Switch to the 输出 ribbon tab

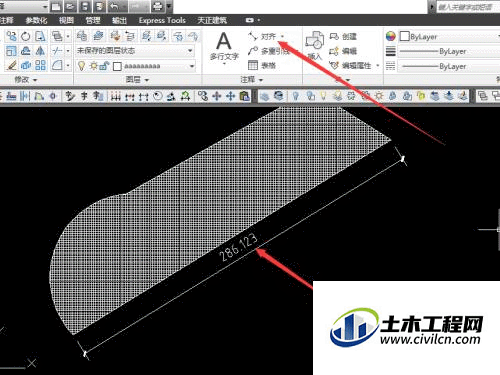[x=119, y=21]
